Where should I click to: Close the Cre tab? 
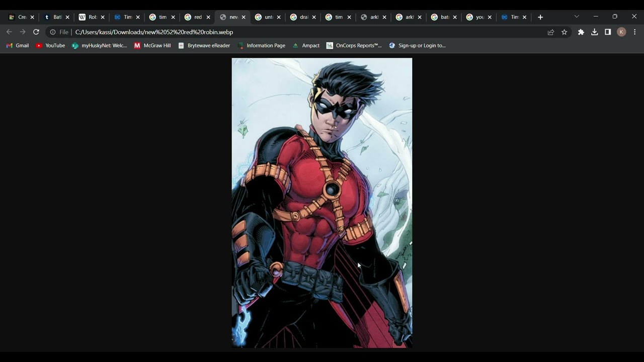[32, 17]
